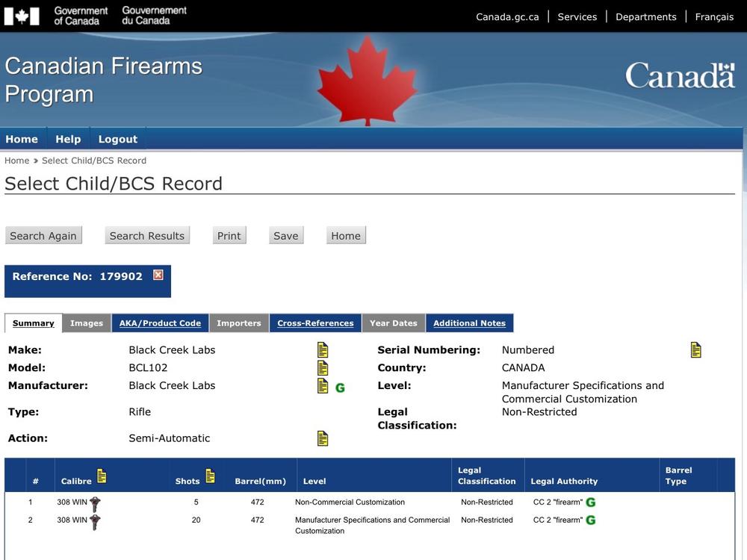747x560 pixels.
Task: Follow the Canada.gc.ca link
Action: 507,16
